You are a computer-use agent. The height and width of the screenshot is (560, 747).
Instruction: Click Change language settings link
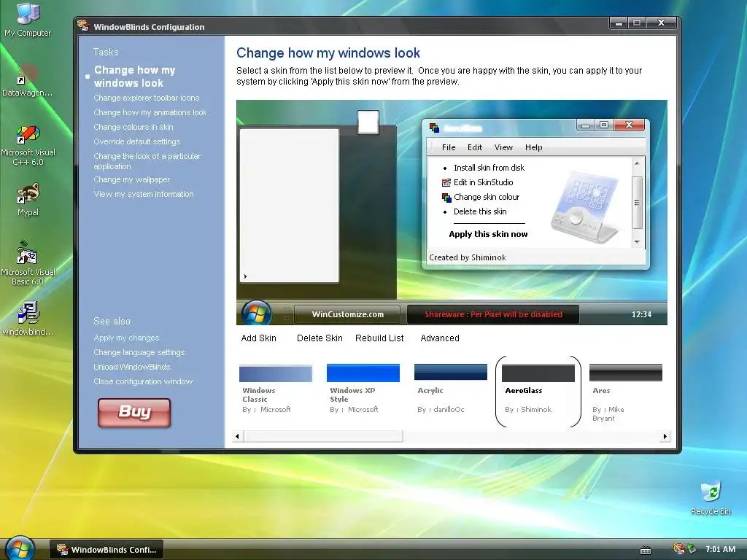click(x=139, y=352)
